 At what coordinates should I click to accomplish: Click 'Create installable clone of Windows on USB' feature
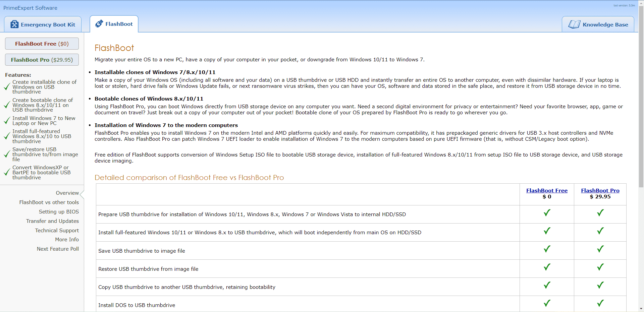45,87
